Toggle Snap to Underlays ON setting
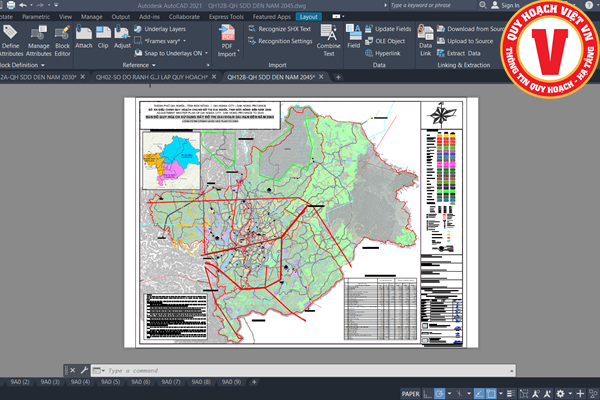 point(172,52)
